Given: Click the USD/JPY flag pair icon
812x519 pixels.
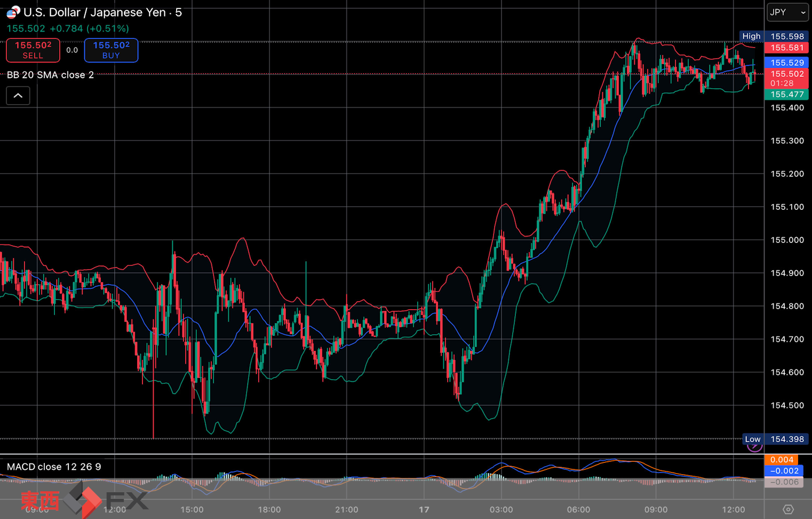Looking at the screenshot, I should [13, 12].
